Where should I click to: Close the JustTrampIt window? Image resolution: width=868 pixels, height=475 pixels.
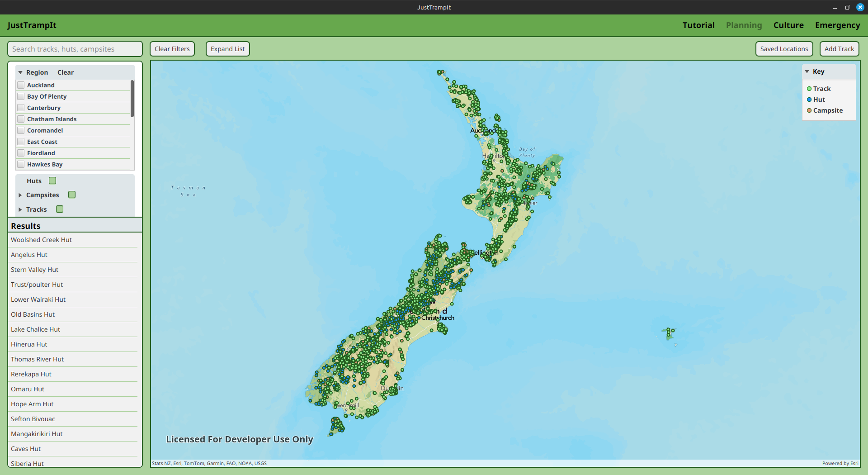click(860, 7)
